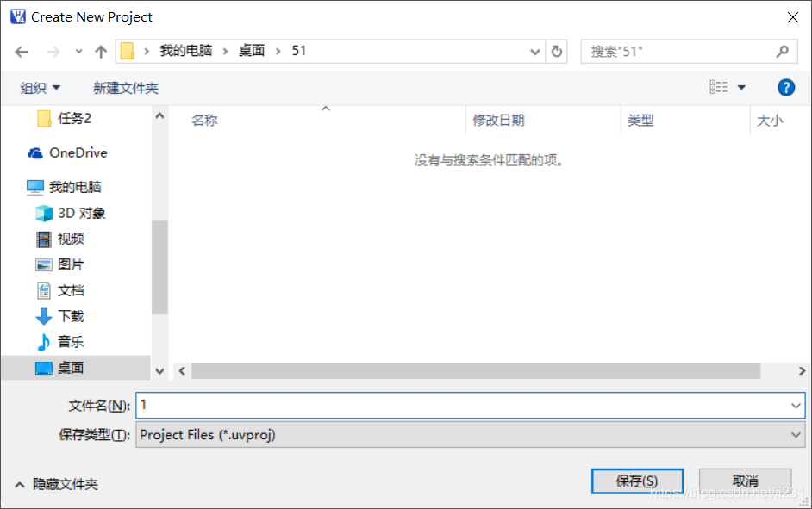Click the 取消 button
This screenshot has height=509, width=812.
[746, 481]
